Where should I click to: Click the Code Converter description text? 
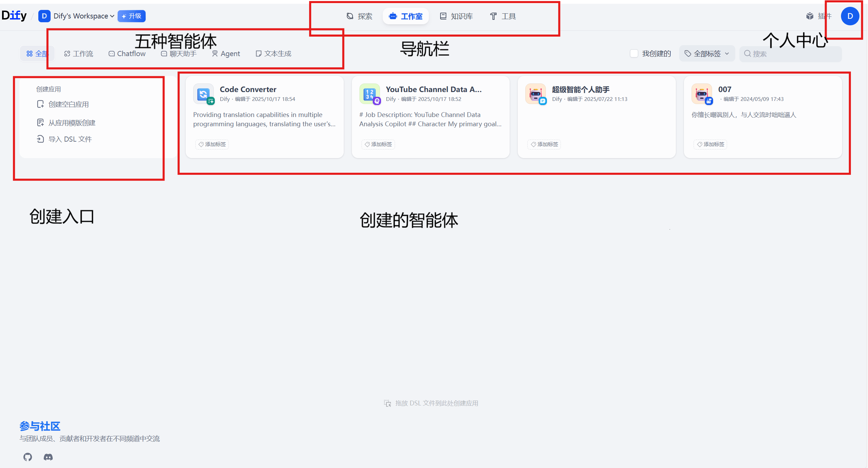(x=264, y=119)
